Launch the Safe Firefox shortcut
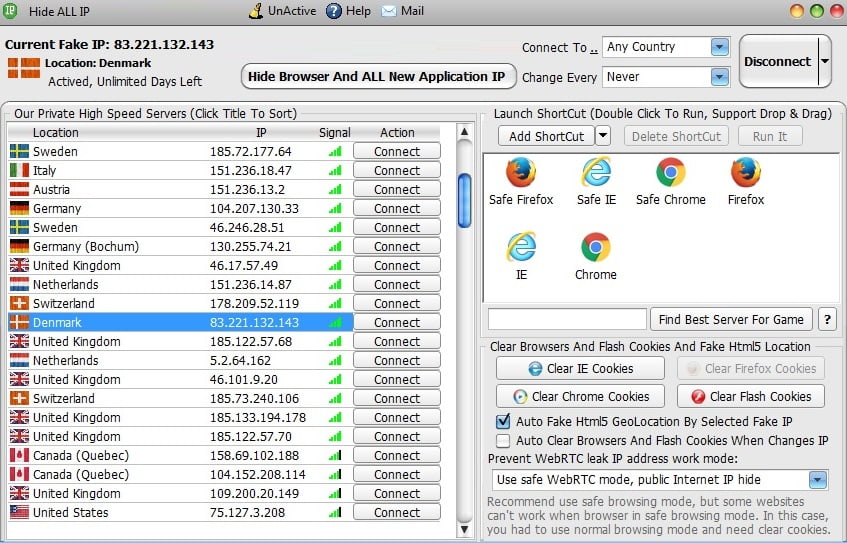The height and width of the screenshot is (543, 847). coord(521,182)
